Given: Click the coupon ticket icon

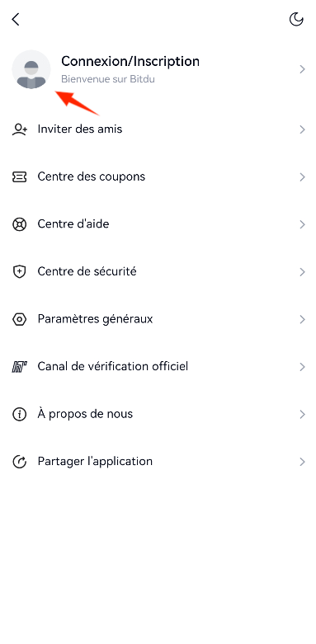Looking at the screenshot, I should pyautogui.click(x=19, y=177).
